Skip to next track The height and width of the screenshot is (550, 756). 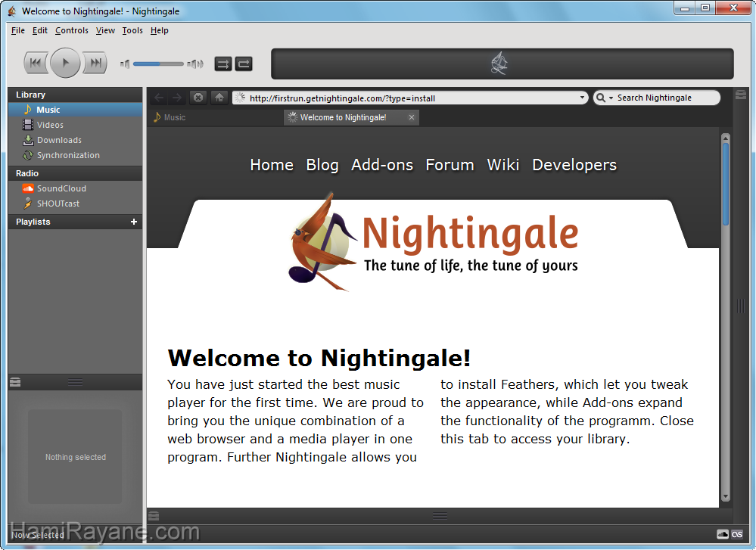click(x=95, y=63)
